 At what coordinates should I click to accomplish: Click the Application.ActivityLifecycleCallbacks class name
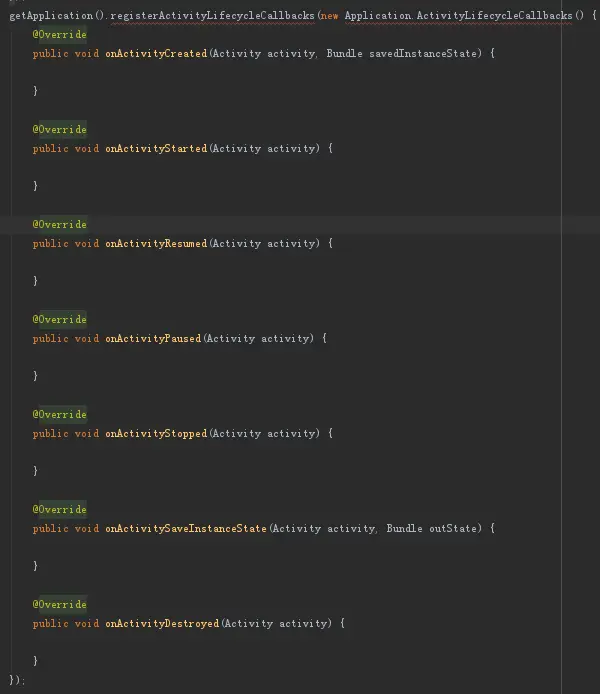pyautogui.click(x=458, y=16)
